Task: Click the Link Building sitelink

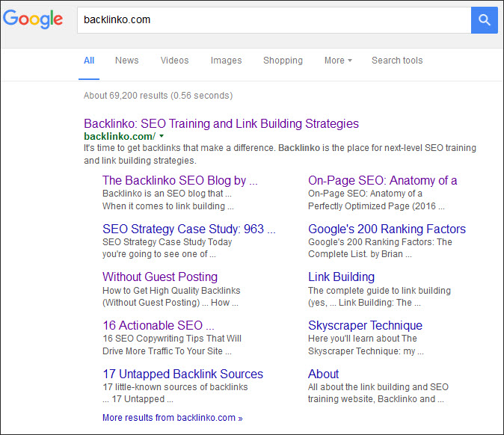Action: pyautogui.click(x=341, y=277)
